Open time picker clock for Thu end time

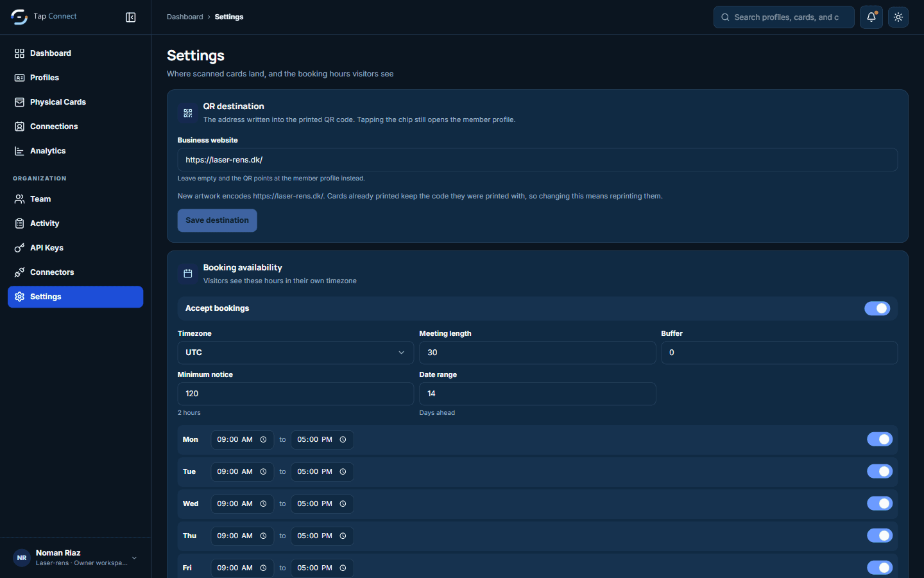point(343,536)
